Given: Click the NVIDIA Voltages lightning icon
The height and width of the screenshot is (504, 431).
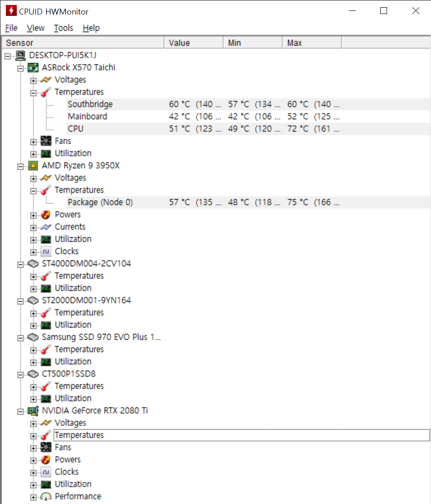Looking at the screenshot, I should [46, 423].
